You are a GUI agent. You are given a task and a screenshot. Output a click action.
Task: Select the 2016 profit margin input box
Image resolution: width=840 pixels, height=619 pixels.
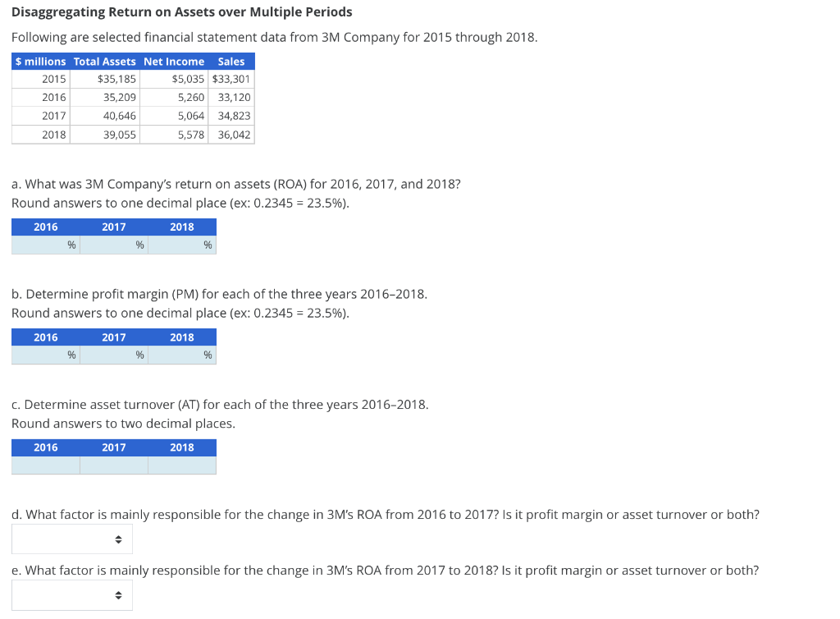point(45,355)
